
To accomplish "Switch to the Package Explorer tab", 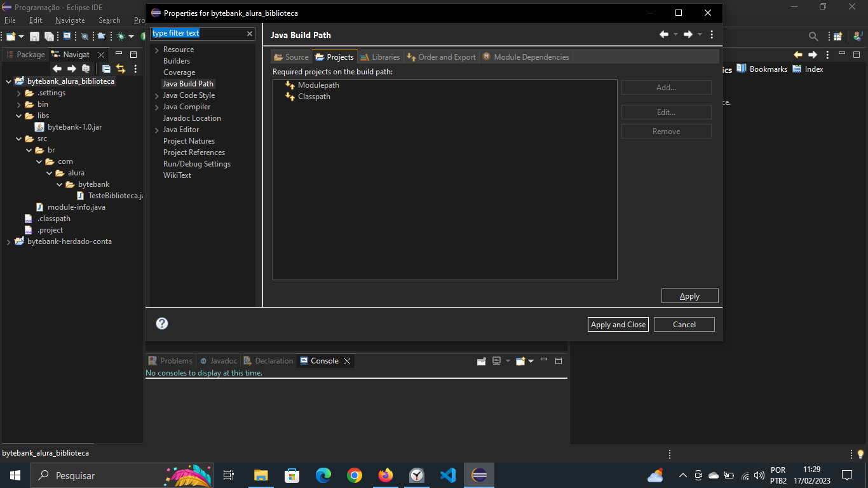I will click(x=25, y=55).
